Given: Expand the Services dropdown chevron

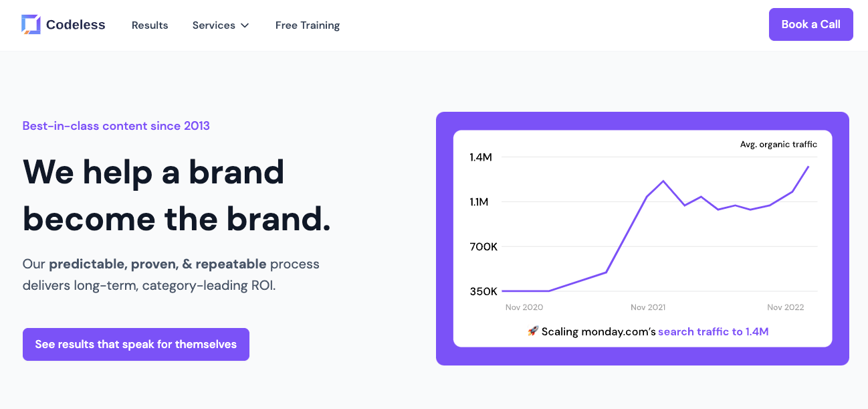Looking at the screenshot, I should (x=245, y=25).
